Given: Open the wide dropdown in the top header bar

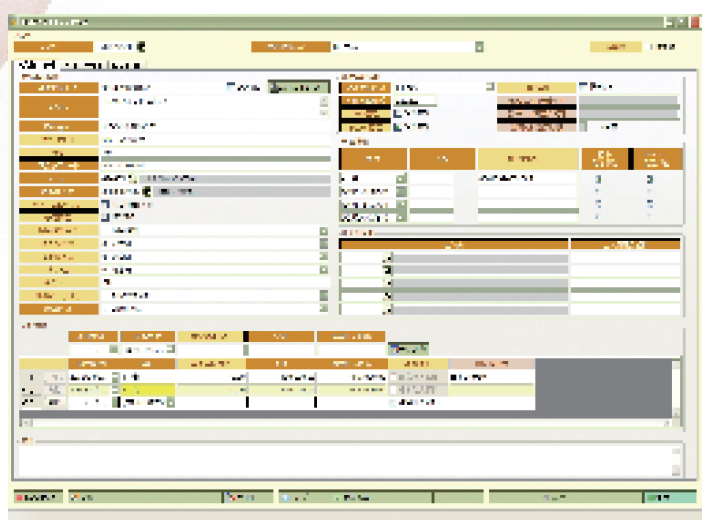Looking at the screenshot, I should click(x=479, y=46).
